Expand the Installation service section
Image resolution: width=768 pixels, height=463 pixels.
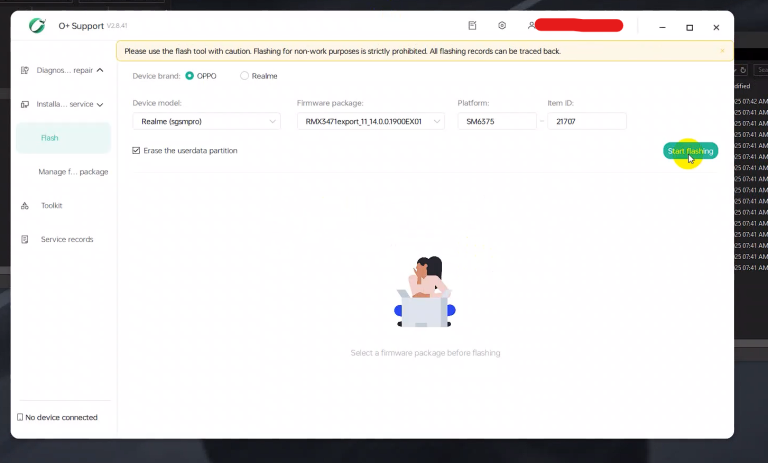[x=100, y=104]
